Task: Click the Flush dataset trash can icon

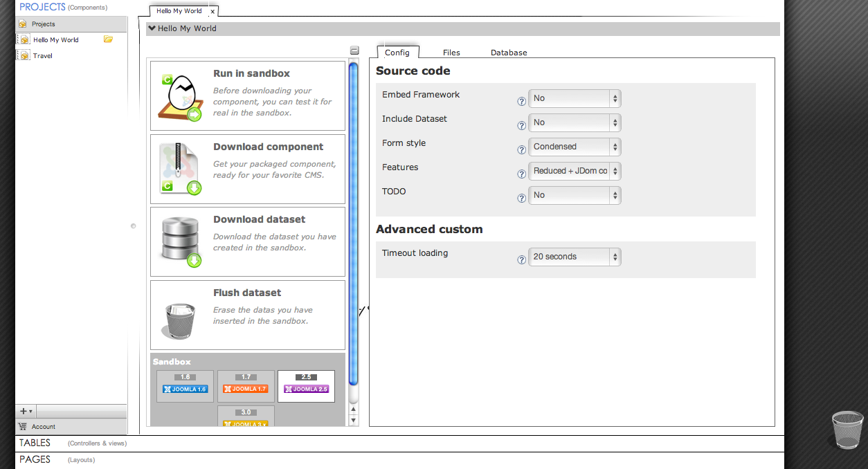Action: tap(181, 320)
